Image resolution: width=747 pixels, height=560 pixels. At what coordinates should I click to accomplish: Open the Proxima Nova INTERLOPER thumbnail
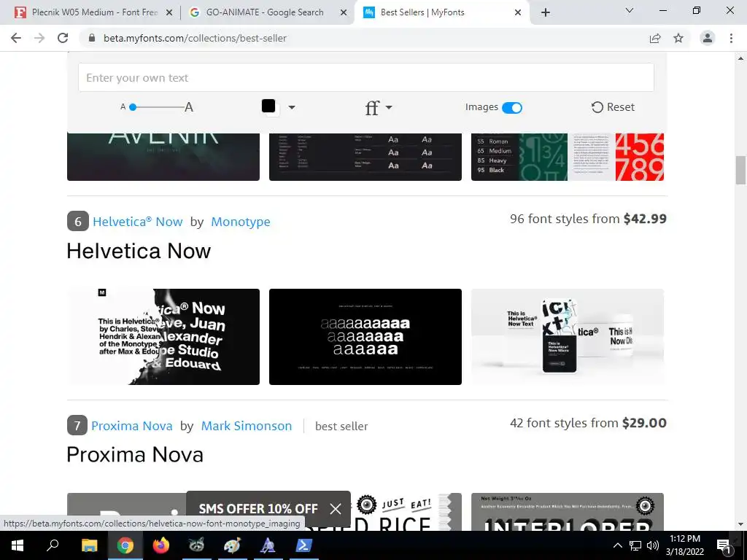(568, 512)
